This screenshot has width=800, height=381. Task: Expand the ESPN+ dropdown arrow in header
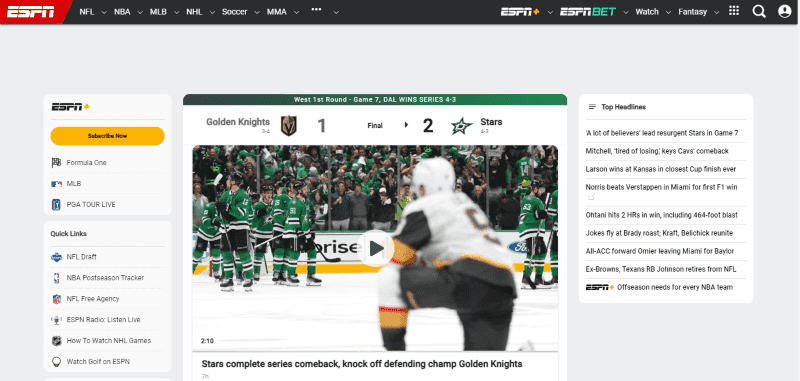coord(550,12)
